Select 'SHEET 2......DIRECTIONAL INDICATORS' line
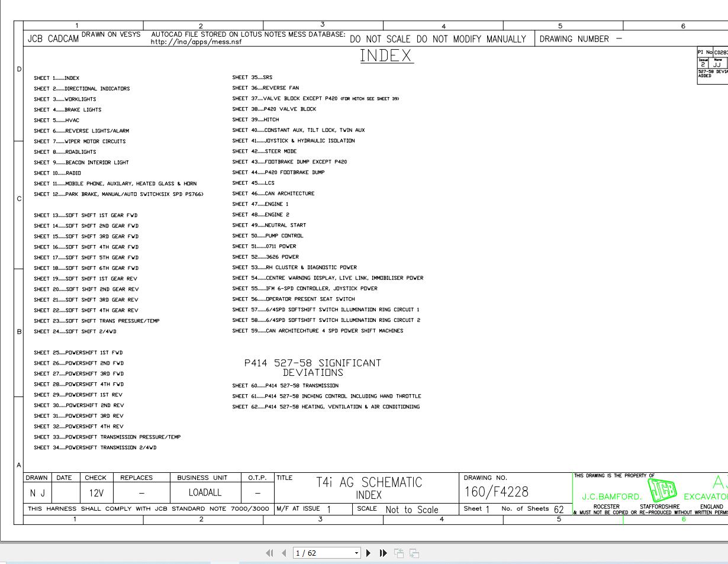Screen dimensions: 728x564 pyautogui.click(x=82, y=89)
